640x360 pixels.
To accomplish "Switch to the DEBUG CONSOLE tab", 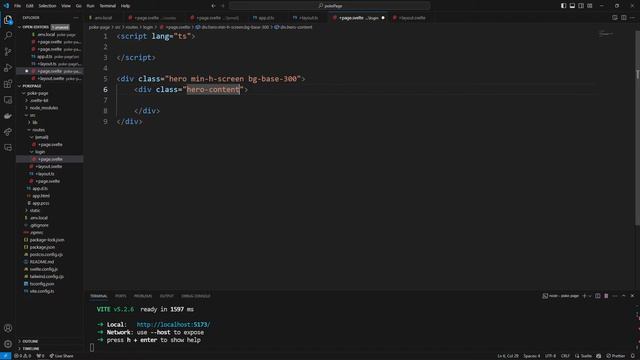I will tap(196, 296).
